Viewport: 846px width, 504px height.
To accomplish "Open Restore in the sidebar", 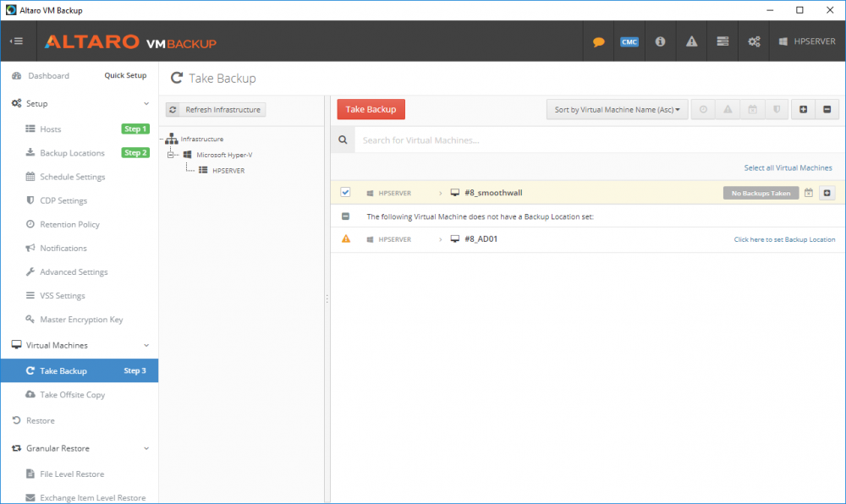I will tap(40, 420).
